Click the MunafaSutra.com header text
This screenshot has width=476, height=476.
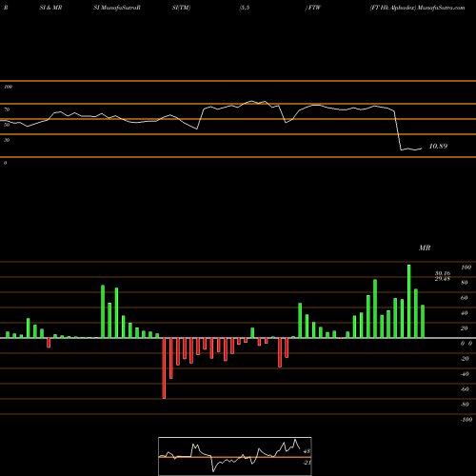coord(442,8)
